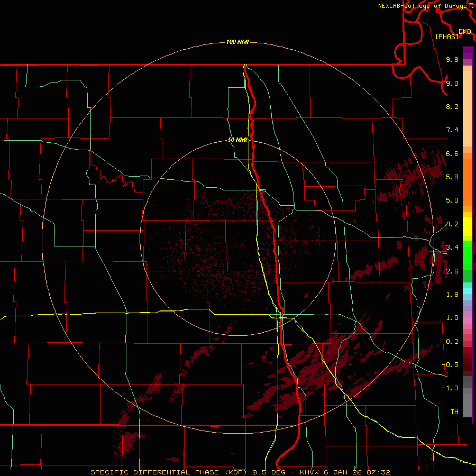Pick the yellow segment of the color bar
This screenshot has width=476, height=476.
pyautogui.click(x=467, y=226)
